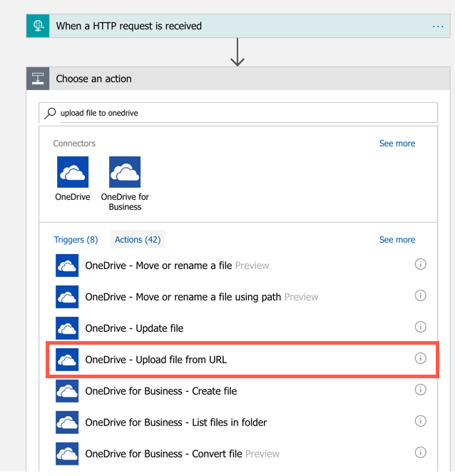
Task: Click the search magnifier icon
Action: point(51,113)
